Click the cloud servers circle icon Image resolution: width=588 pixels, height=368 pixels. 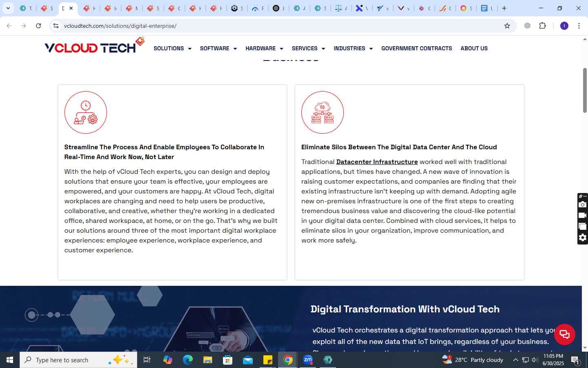tap(323, 112)
